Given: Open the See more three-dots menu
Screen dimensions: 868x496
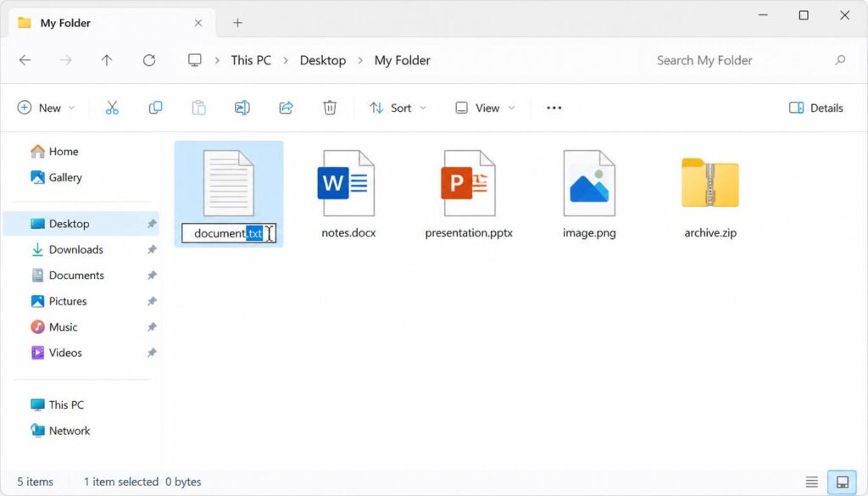Looking at the screenshot, I should pyautogui.click(x=554, y=108).
